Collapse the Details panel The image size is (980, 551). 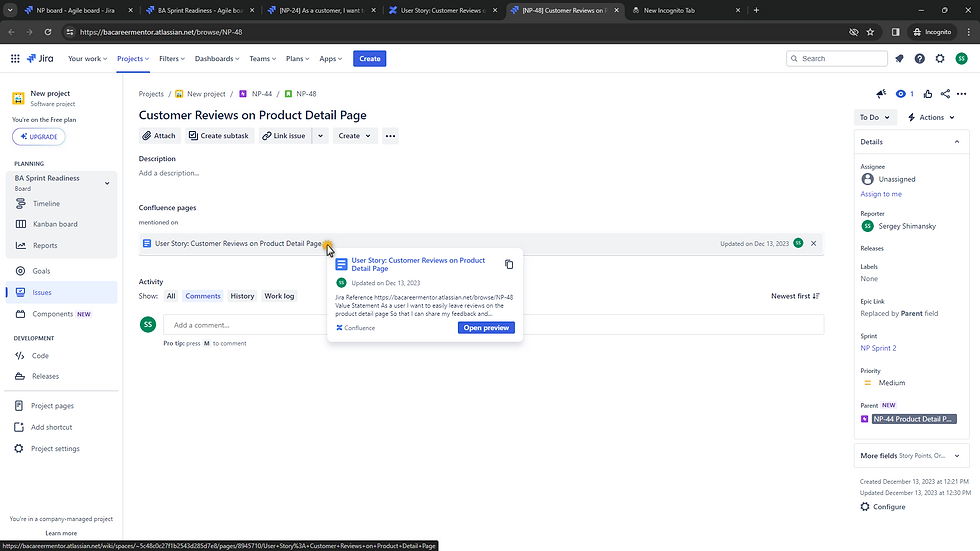click(x=957, y=142)
